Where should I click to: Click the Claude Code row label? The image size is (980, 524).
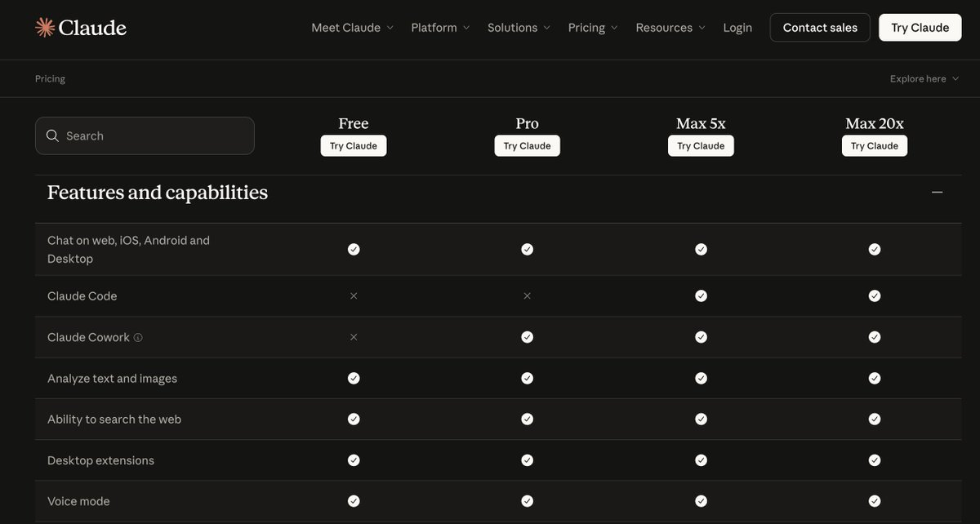coord(82,296)
